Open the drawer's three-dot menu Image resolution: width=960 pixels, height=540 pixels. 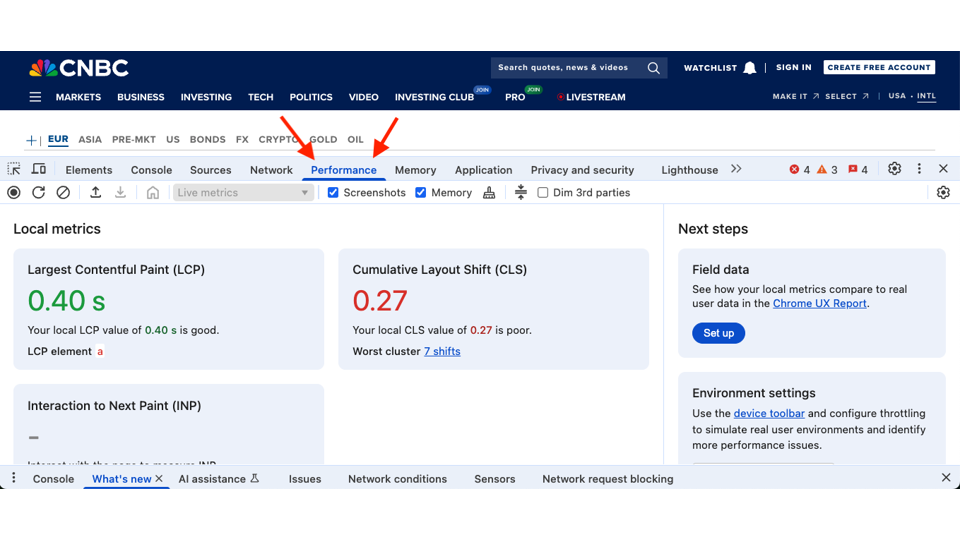14,479
